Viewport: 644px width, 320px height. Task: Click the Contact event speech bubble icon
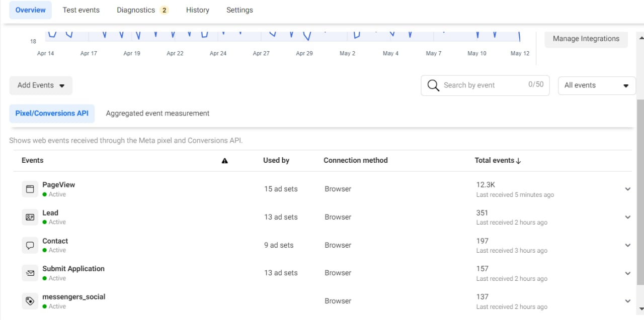pyautogui.click(x=30, y=246)
